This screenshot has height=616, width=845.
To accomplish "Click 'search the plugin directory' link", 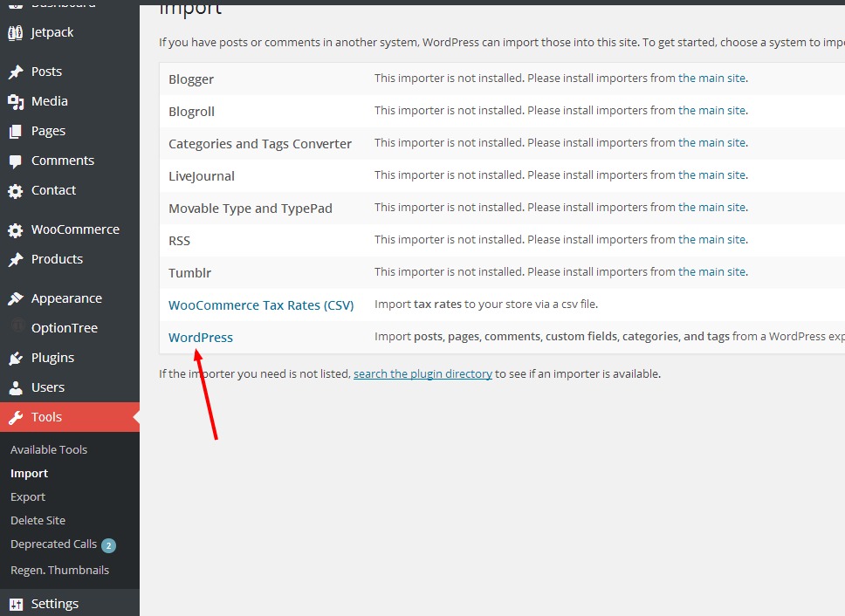I will [422, 373].
